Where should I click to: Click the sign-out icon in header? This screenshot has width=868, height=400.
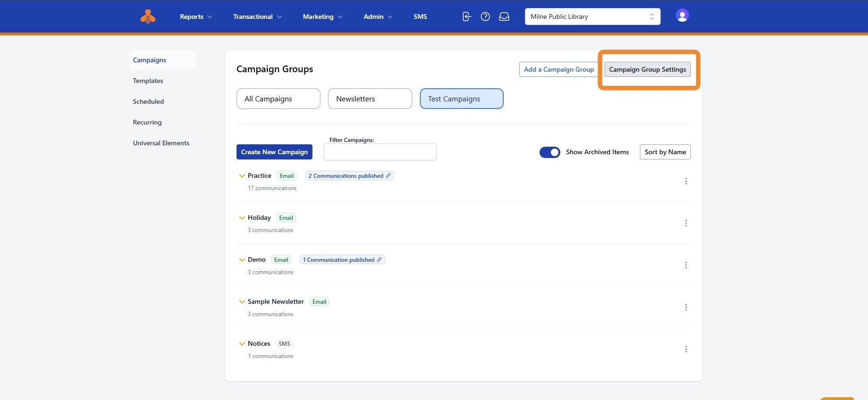tap(467, 17)
